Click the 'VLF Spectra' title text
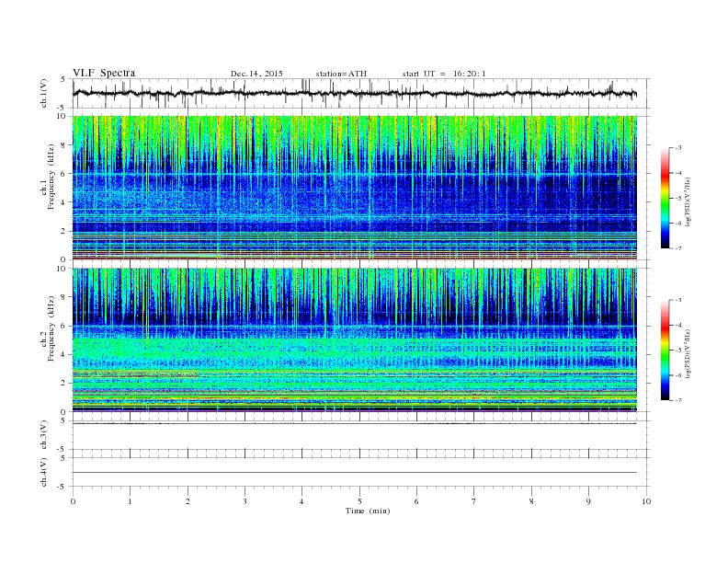This screenshot has width=728, height=563. 104,73
